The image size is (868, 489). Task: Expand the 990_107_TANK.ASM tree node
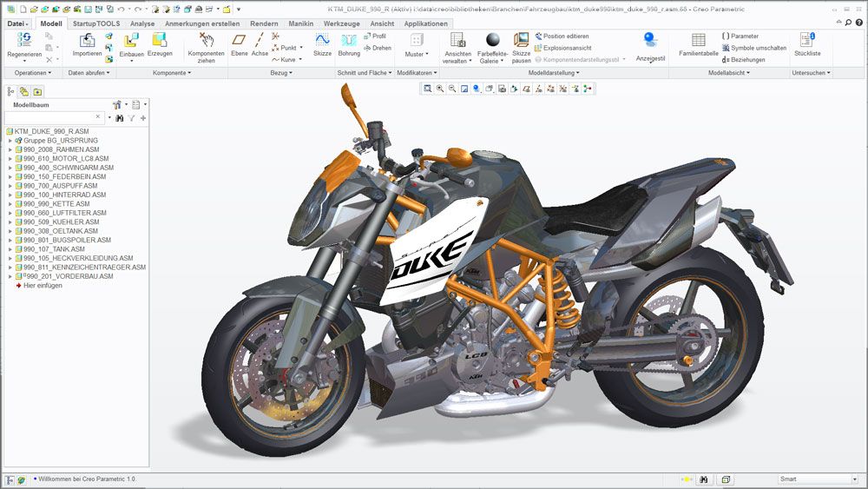[10, 249]
